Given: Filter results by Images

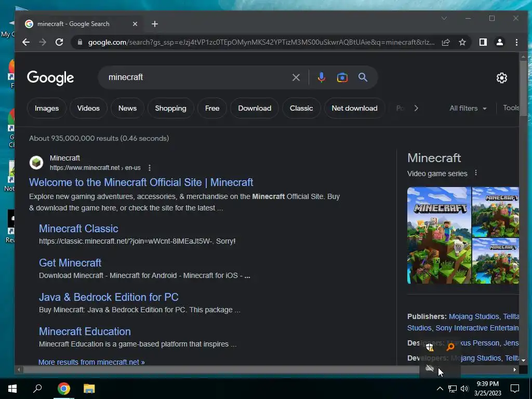Looking at the screenshot, I should pyautogui.click(x=46, y=108).
